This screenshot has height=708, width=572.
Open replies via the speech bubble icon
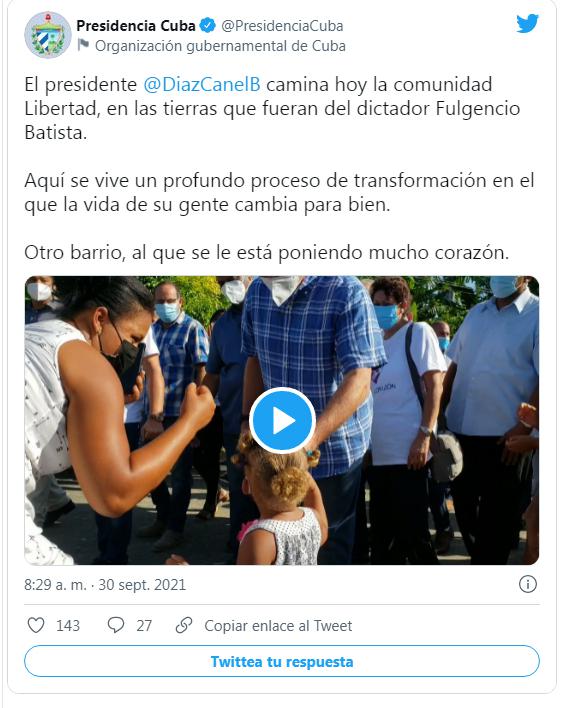116,625
